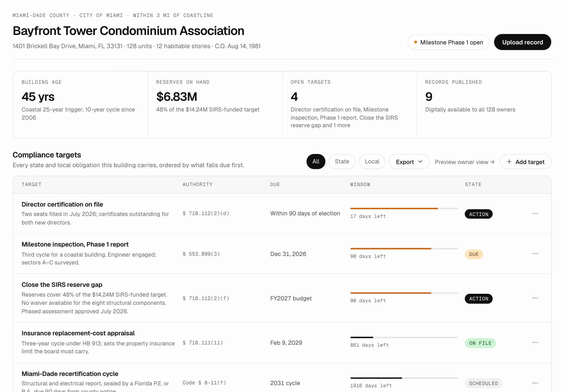The height and width of the screenshot is (392, 567).
Task: Click the plus icon in Add target
Action: coord(509,162)
